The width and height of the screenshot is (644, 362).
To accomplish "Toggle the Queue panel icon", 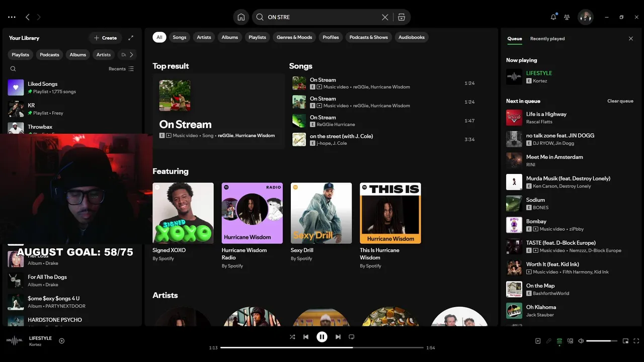I will pyautogui.click(x=559, y=341).
